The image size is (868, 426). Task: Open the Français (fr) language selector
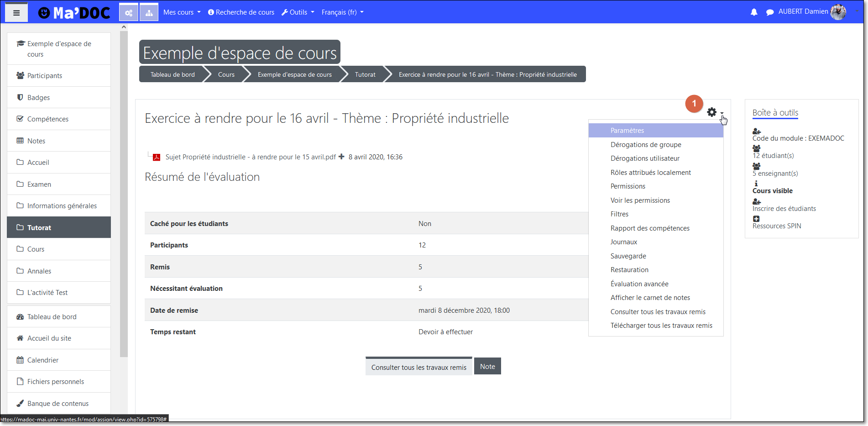(342, 12)
